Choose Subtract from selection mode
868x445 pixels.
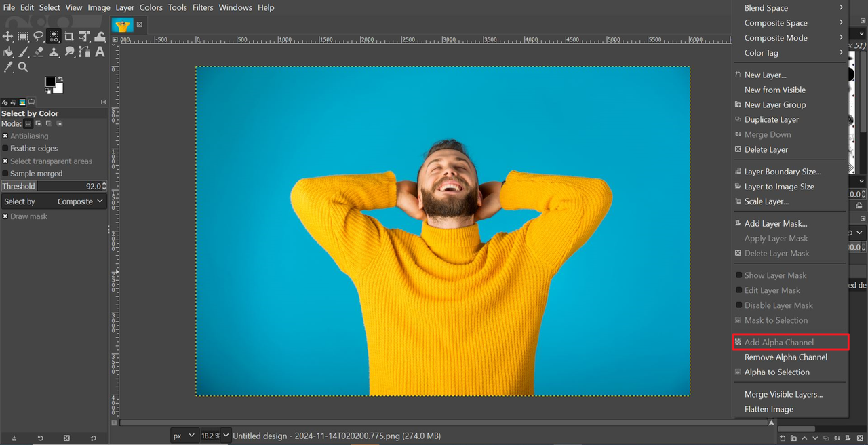click(x=49, y=123)
